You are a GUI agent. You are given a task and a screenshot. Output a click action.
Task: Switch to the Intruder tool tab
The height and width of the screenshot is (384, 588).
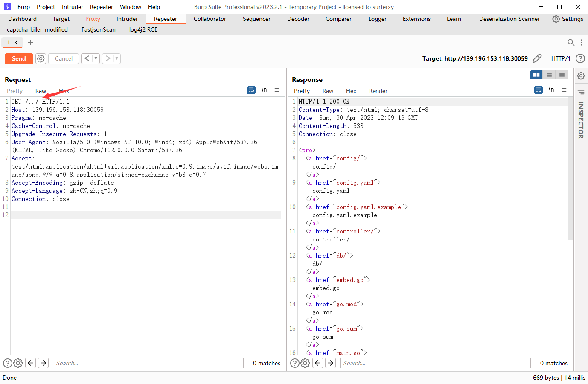tap(127, 19)
